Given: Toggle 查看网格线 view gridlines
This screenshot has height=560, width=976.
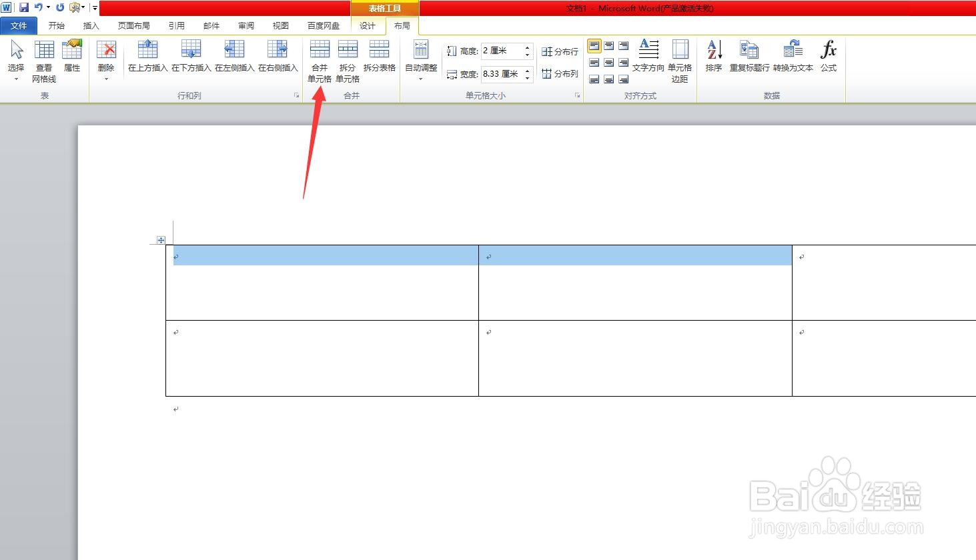Looking at the screenshot, I should (44, 61).
